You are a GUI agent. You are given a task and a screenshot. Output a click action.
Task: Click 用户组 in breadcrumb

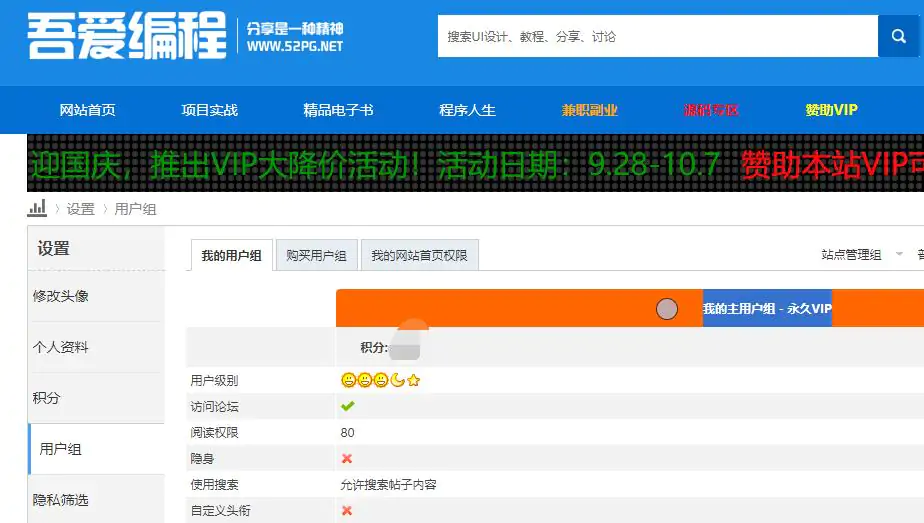point(135,209)
